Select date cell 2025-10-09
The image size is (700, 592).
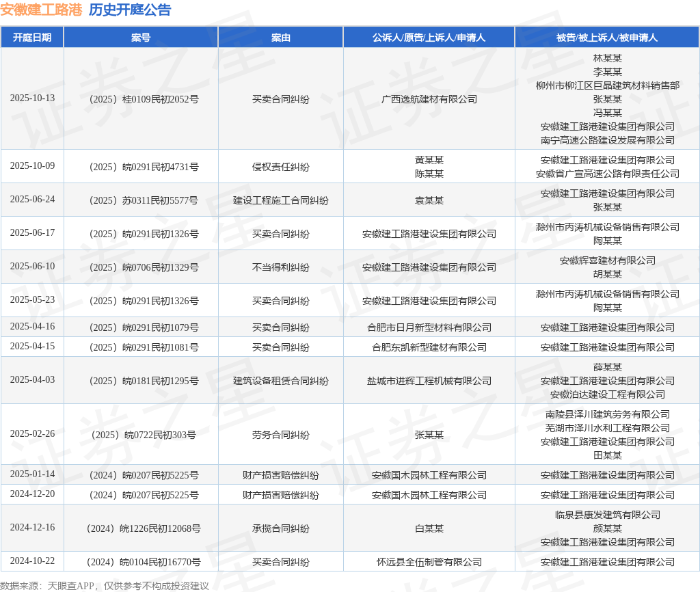pyautogui.click(x=33, y=165)
